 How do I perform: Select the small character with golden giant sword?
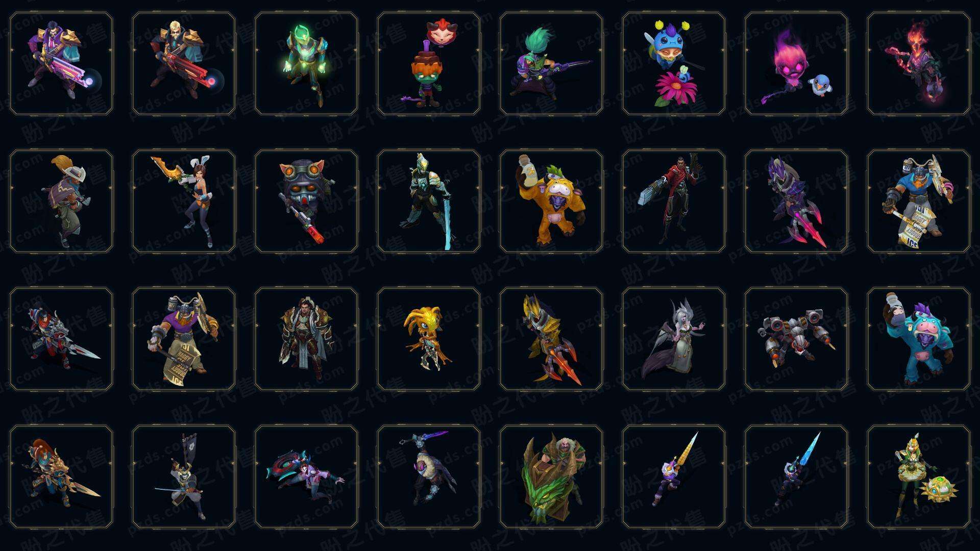tap(674, 477)
